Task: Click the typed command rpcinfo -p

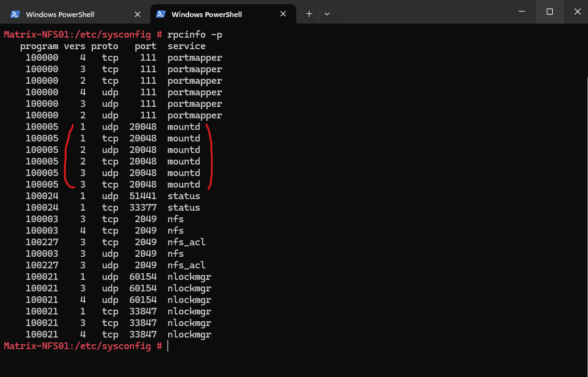Action: coord(195,35)
